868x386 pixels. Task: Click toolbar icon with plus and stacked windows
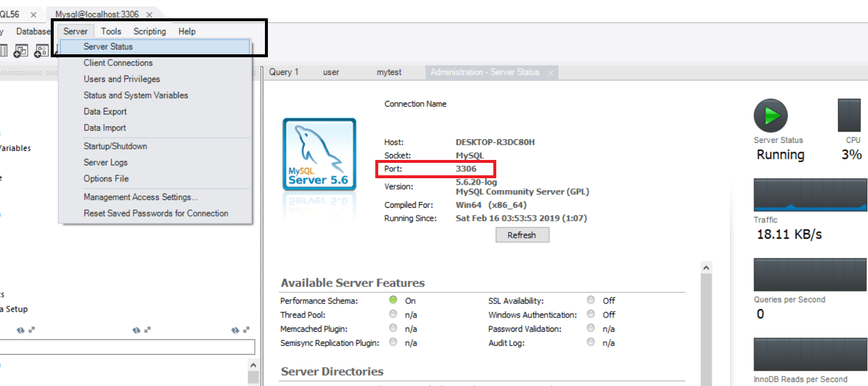(21, 51)
